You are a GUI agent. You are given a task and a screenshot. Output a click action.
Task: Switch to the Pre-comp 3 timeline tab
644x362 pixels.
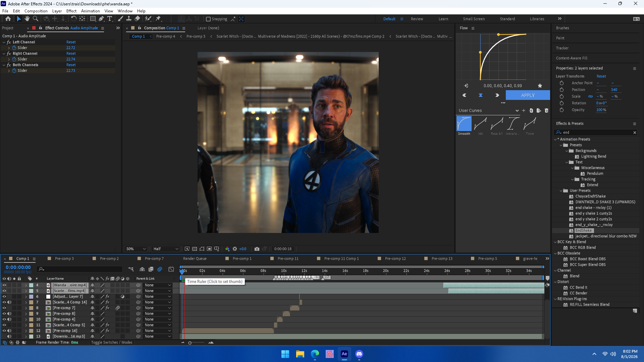[64, 259]
